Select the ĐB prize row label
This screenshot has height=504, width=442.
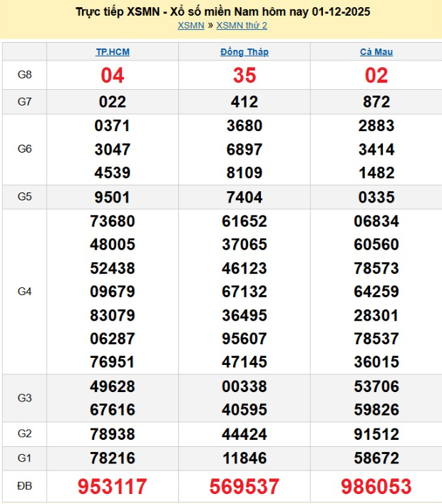coord(24,487)
